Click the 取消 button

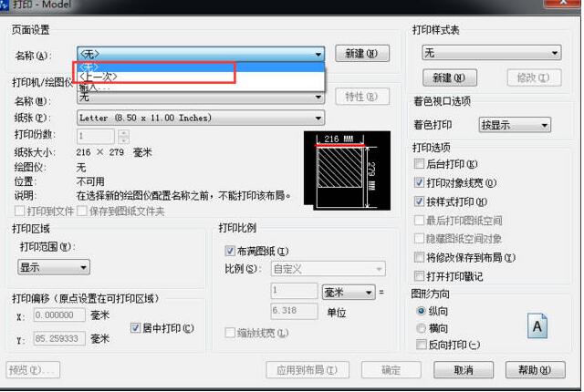(464, 370)
